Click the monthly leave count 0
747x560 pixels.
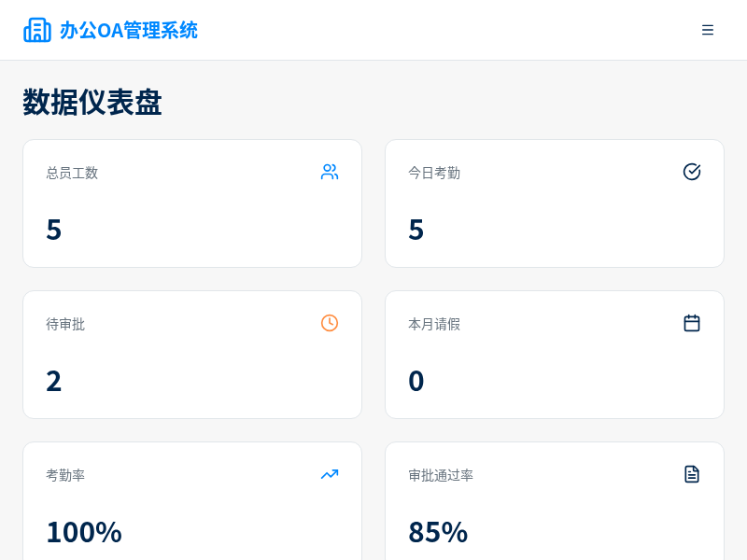pos(416,381)
